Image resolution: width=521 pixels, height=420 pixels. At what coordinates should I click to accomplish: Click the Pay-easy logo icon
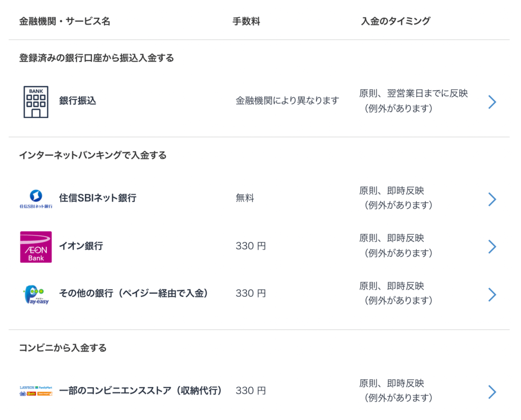pyautogui.click(x=36, y=295)
